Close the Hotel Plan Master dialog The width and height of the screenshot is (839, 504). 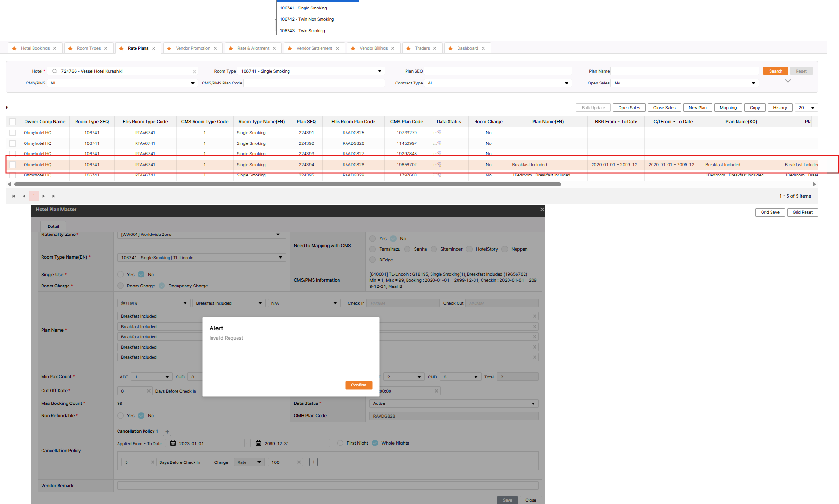point(542,210)
